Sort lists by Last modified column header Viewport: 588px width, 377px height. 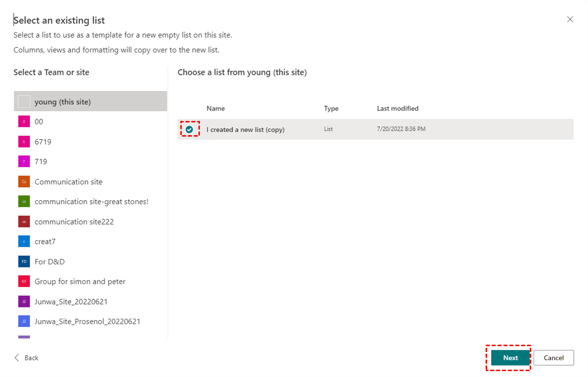397,109
